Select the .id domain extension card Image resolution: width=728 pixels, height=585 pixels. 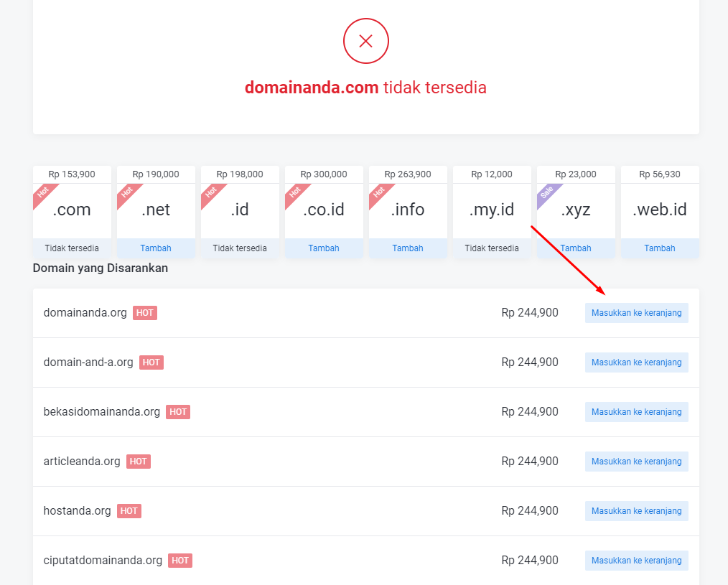240,210
